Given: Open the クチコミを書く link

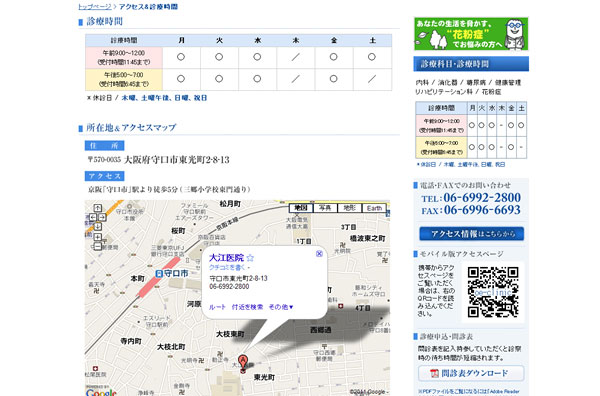Looking at the screenshot, I should (x=227, y=267).
